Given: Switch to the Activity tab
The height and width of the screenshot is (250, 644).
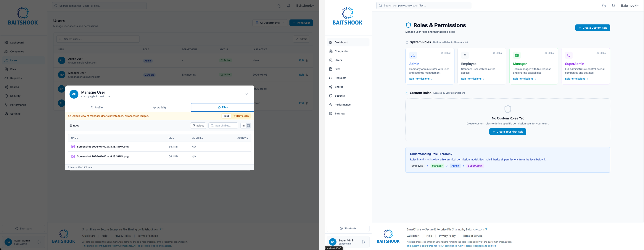Looking at the screenshot, I should click(x=160, y=107).
